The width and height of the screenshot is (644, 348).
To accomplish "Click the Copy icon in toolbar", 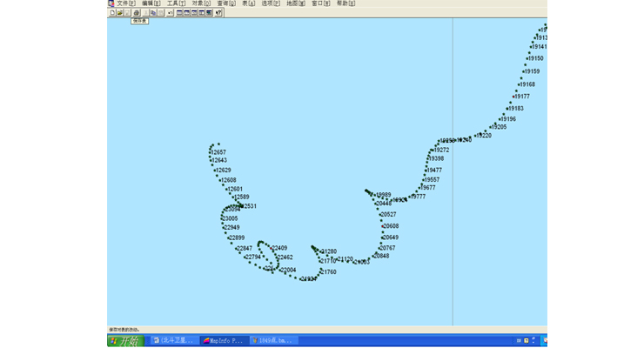I will click(153, 13).
